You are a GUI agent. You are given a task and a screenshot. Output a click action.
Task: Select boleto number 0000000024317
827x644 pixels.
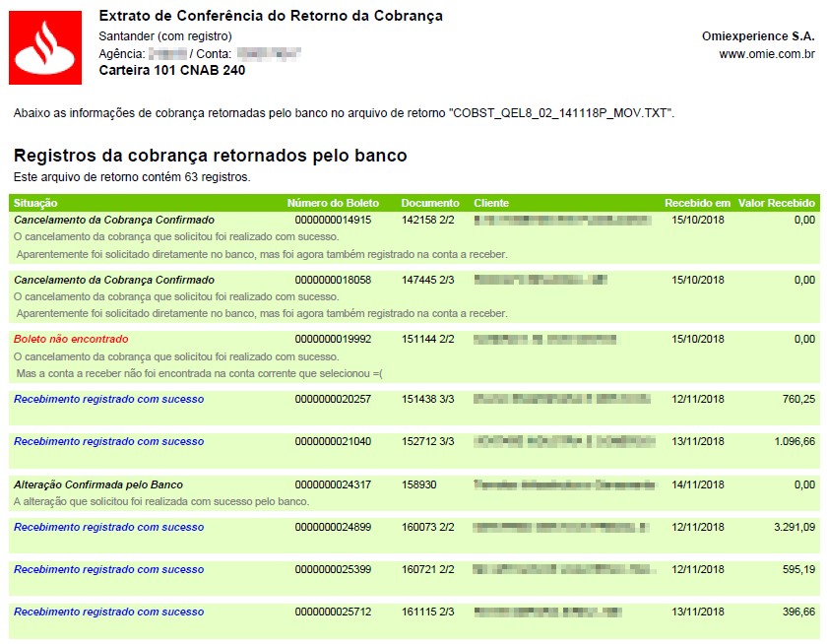pos(333,484)
